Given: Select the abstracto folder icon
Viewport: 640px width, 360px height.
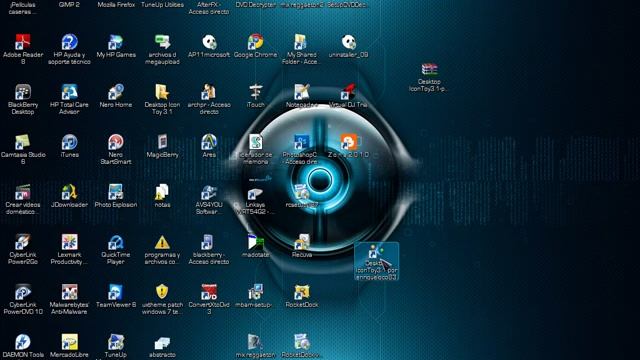Looking at the screenshot, I should click(162, 343).
